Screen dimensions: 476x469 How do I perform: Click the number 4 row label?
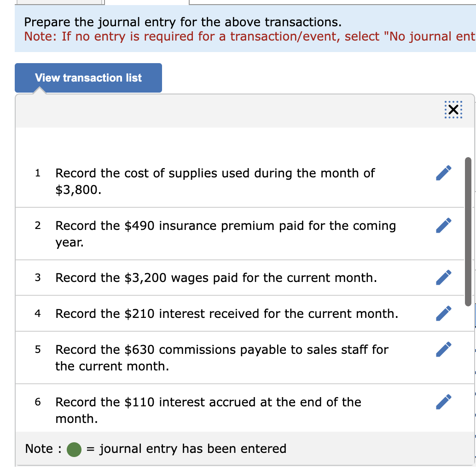(37, 313)
